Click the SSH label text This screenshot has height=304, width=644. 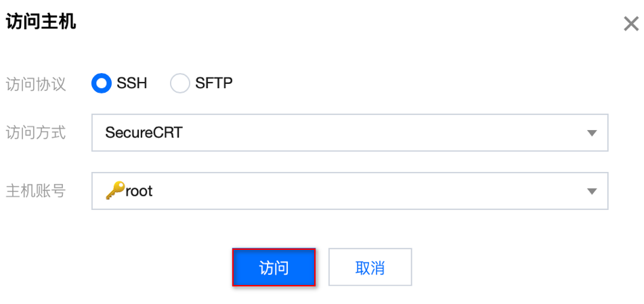pos(131,84)
